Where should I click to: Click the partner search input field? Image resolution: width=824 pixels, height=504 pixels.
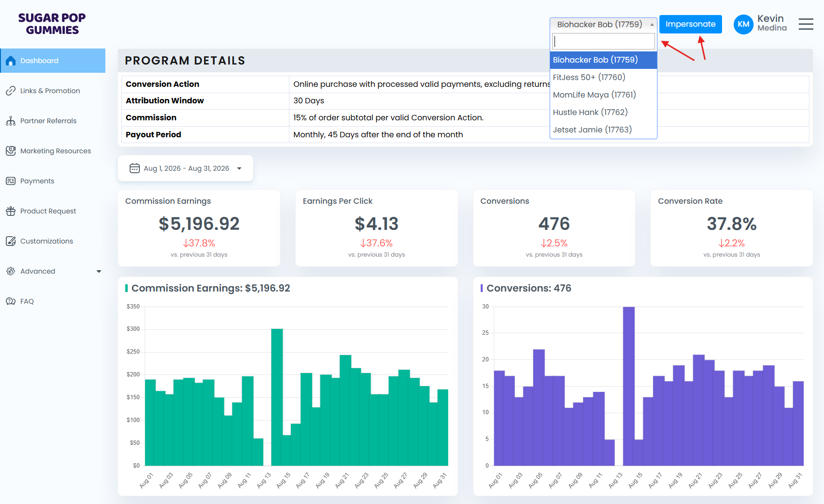(603, 41)
